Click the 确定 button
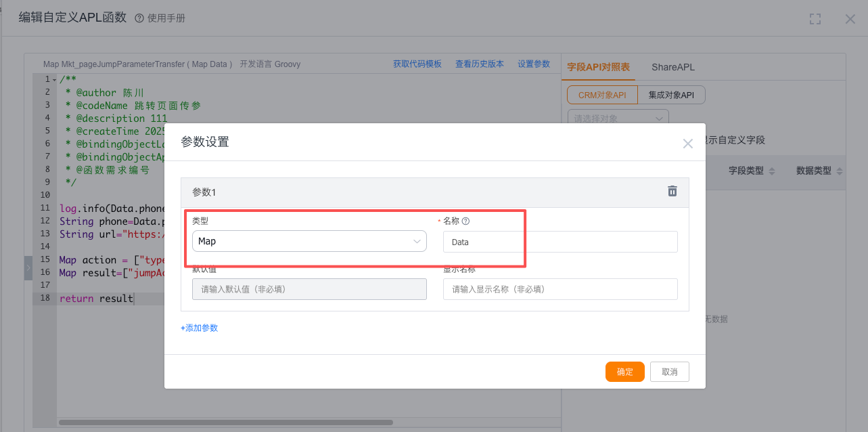This screenshot has height=432, width=868. 624,372
